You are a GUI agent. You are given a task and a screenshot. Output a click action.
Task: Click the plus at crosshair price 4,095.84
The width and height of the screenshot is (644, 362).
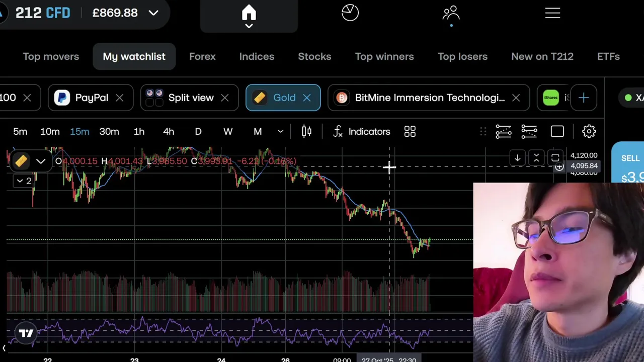point(559,166)
